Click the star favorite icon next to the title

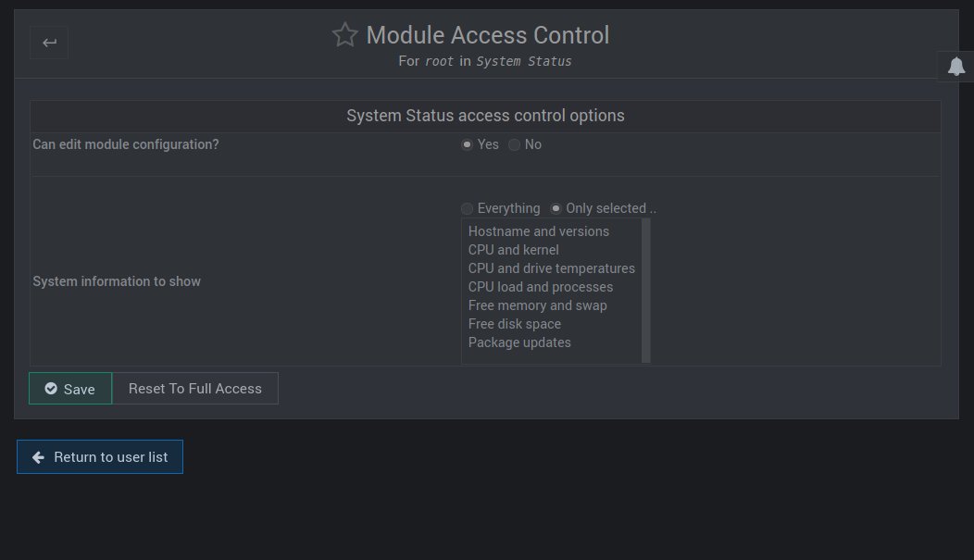(343, 34)
